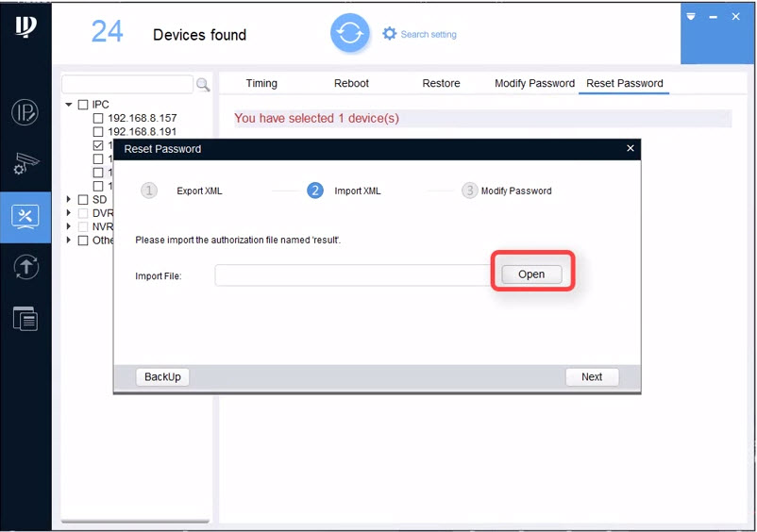Open the camera settings sidebar icon
Screen dimensions: 757x532
(25, 164)
